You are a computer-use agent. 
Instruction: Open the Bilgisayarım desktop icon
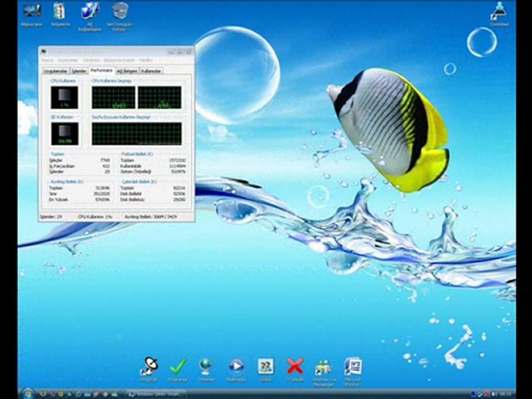point(32,14)
